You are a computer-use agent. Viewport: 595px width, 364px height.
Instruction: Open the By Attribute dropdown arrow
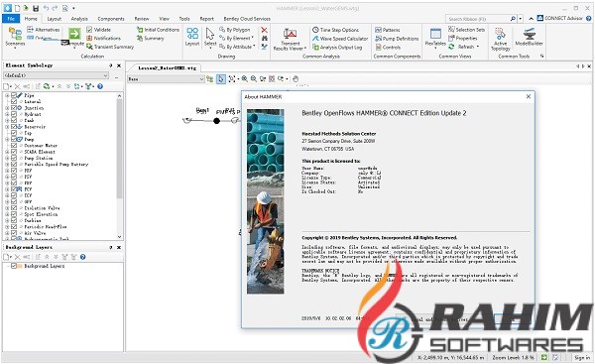pos(254,47)
